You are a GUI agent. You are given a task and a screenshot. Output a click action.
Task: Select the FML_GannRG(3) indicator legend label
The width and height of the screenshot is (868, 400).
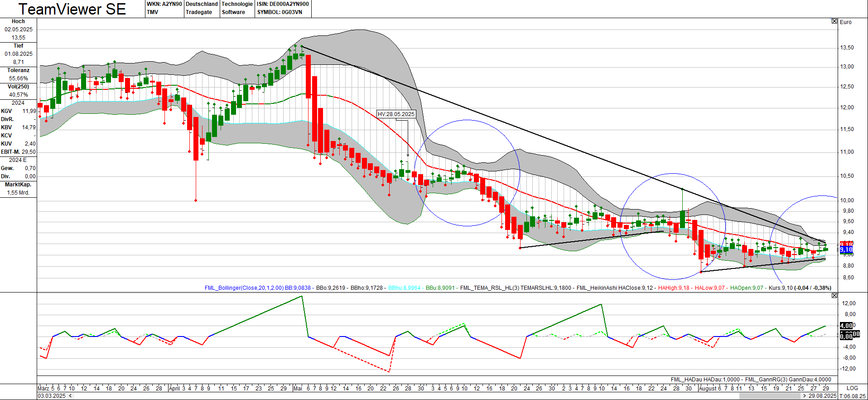pos(766,380)
